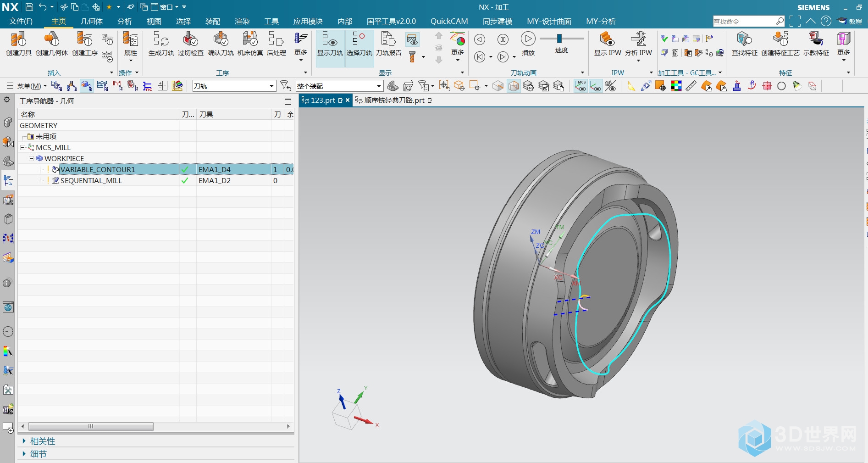This screenshot has height=463, width=868.
Task: Switch to 几何体 ribbon tab
Action: (92, 22)
